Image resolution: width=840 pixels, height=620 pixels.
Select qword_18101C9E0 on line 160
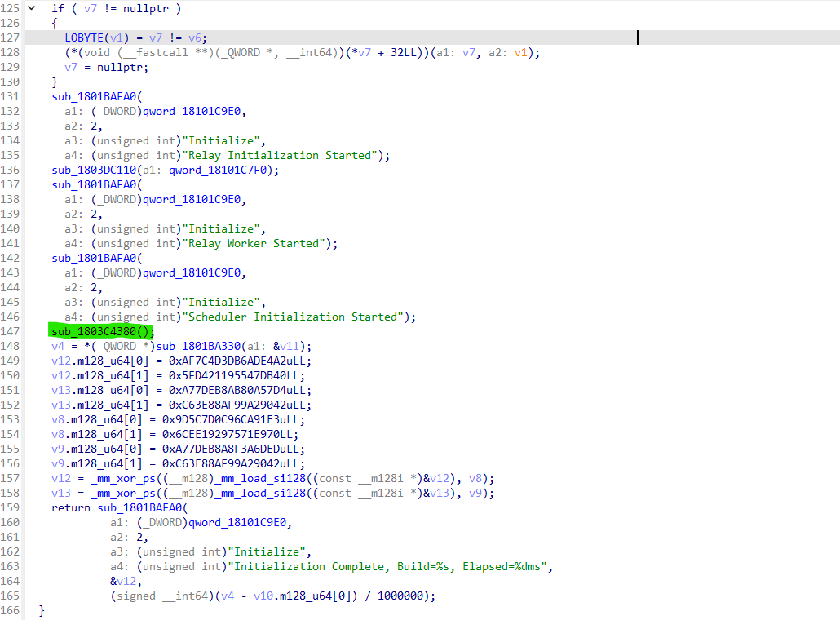237,522
